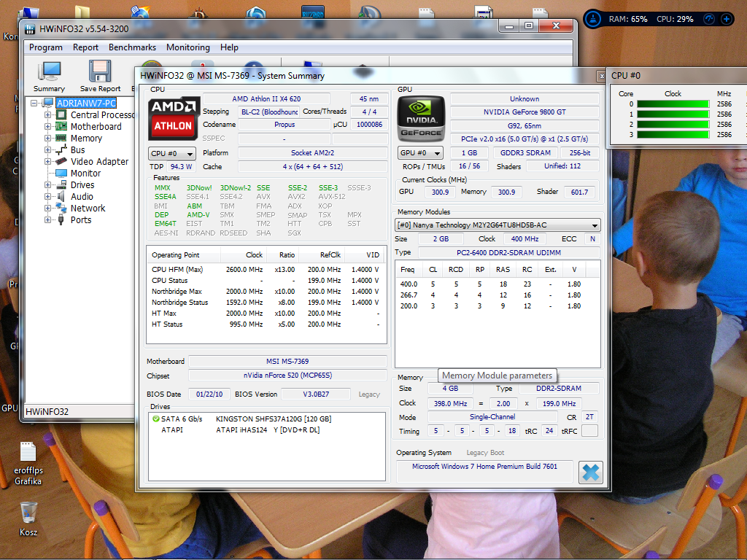Click the Save Report floppy icon
The image size is (747, 560).
[100, 71]
